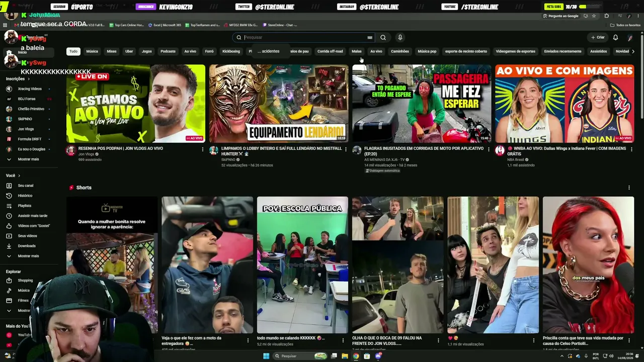Click the Windows taskbar Pesquisar box
The height and width of the screenshot is (362, 644).
click(x=299, y=356)
